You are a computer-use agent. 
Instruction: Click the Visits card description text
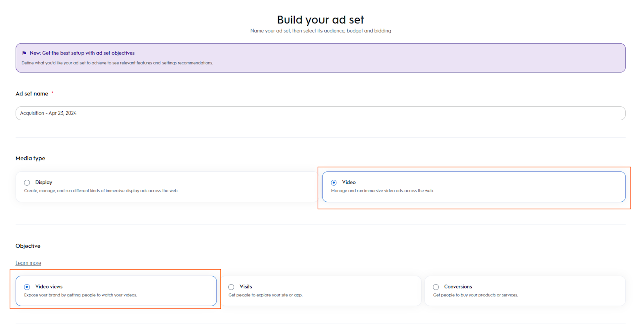click(265, 295)
